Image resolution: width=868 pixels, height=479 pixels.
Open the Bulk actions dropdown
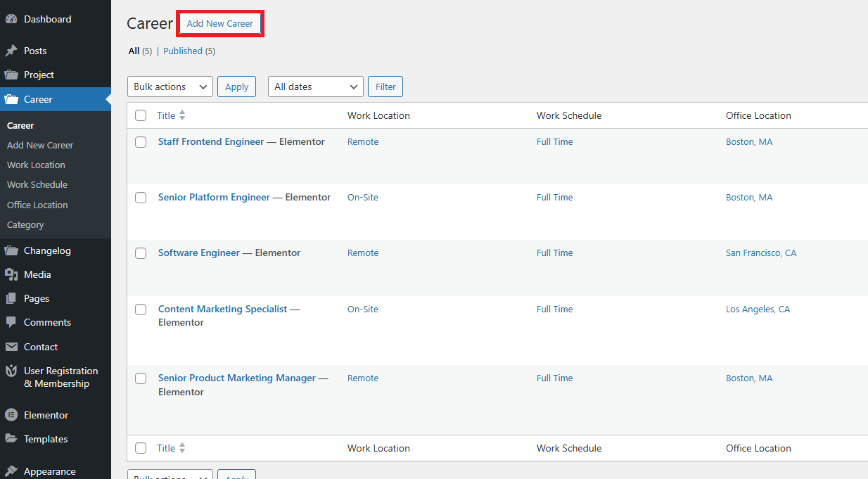point(170,87)
